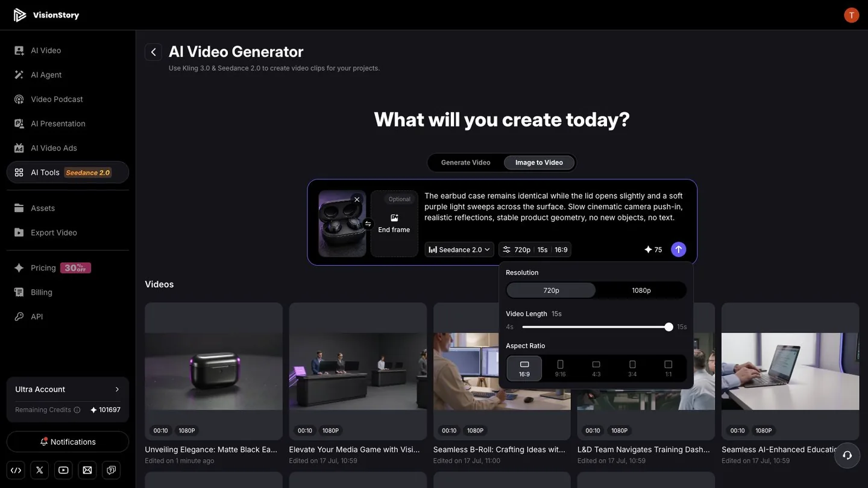Expand the Ultra Account panel
Image resolution: width=868 pixels, height=488 pixels.
point(68,390)
